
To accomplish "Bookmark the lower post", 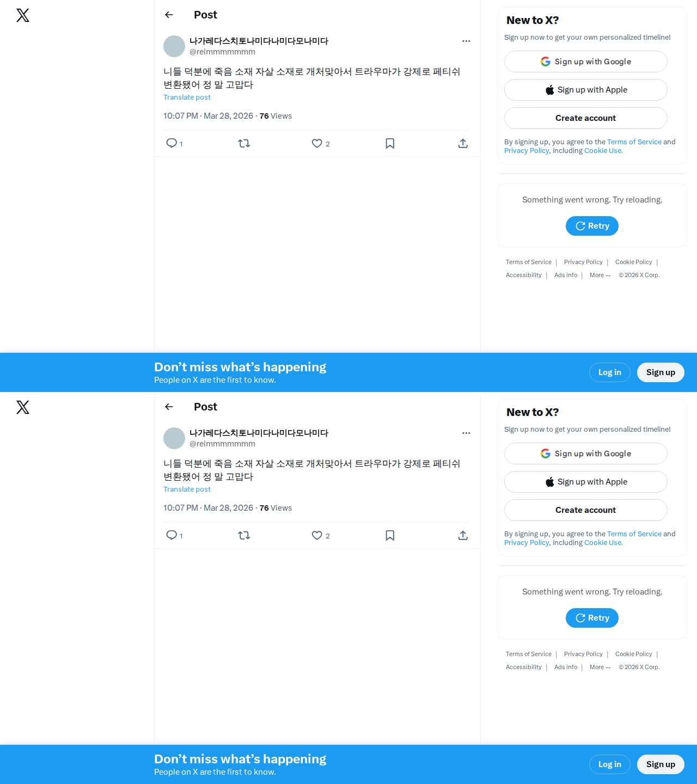I will pos(390,535).
